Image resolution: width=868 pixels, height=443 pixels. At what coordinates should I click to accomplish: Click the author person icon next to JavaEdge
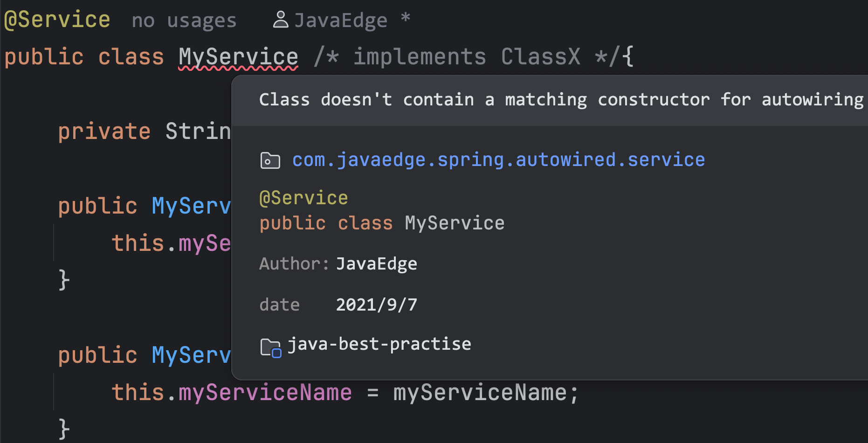click(x=280, y=20)
